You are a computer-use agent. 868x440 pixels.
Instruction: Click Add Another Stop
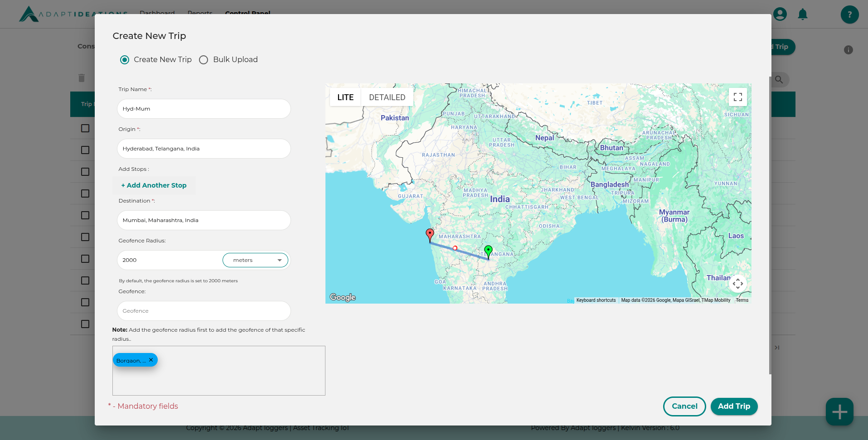click(x=154, y=185)
